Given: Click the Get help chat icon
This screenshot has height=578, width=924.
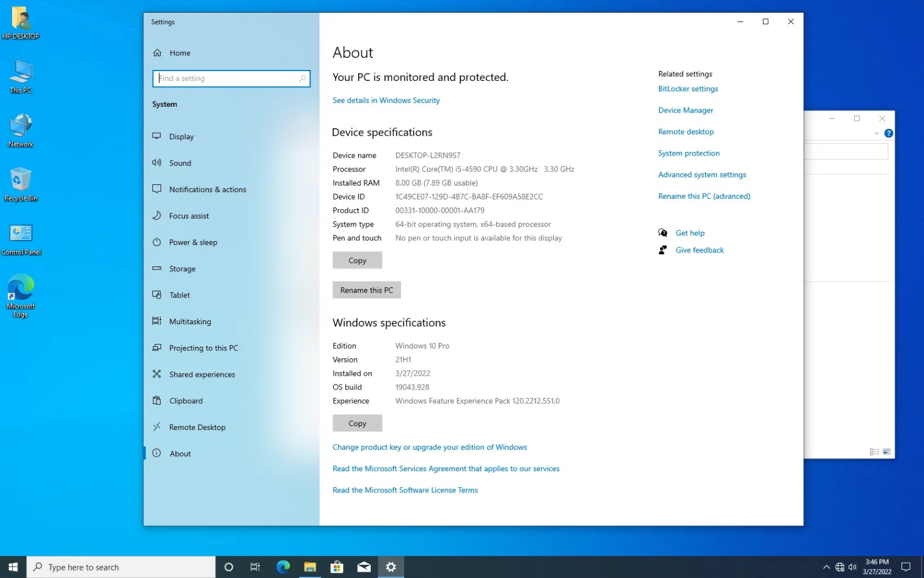Looking at the screenshot, I should (x=663, y=233).
